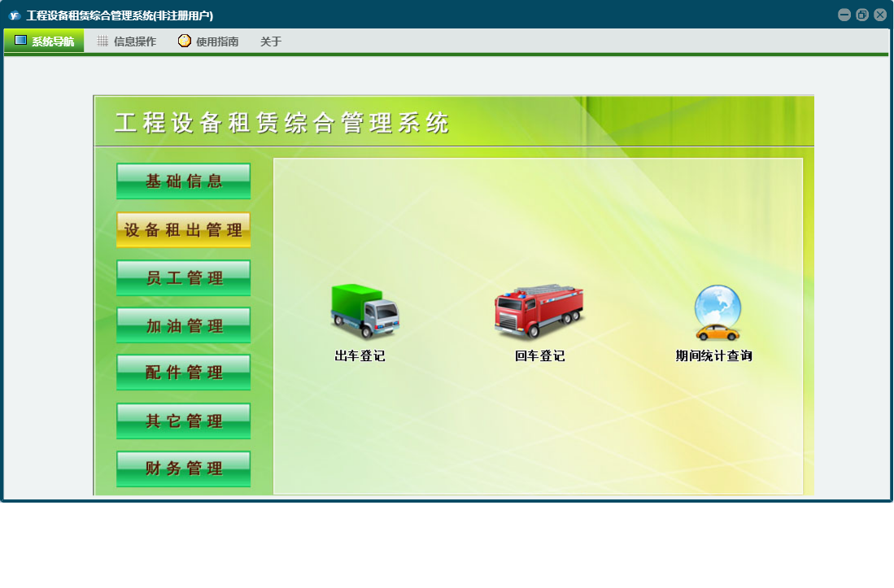Image resolution: width=894 pixels, height=588 pixels.
Task: Open the 信息操作 menu
Action: pos(127,41)
